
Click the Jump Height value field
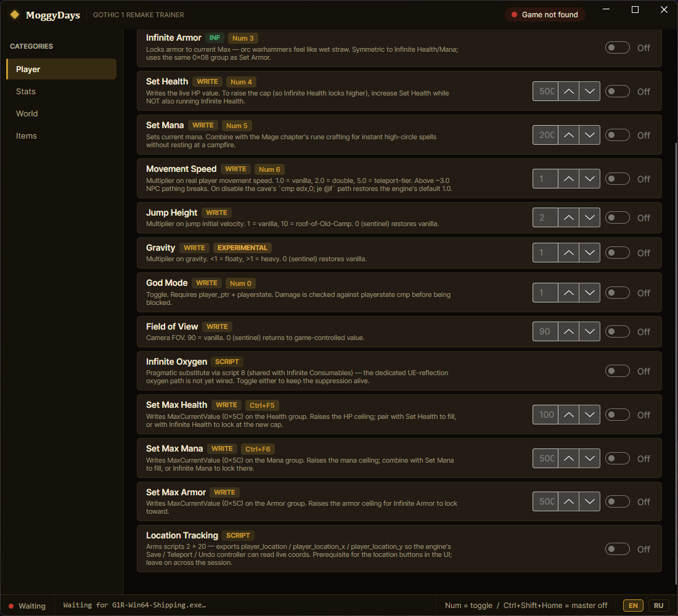(545, 217)
